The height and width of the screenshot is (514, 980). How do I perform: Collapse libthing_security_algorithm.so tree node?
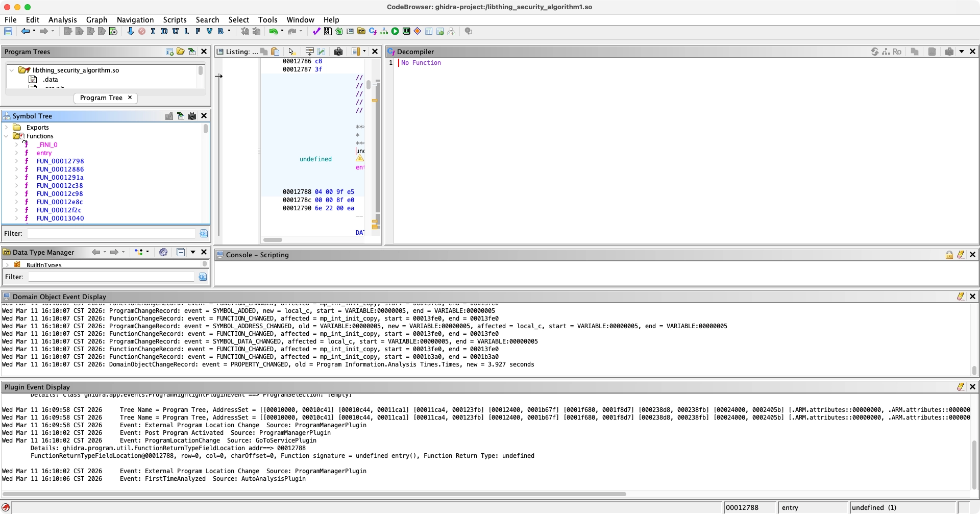coord(12,70)
